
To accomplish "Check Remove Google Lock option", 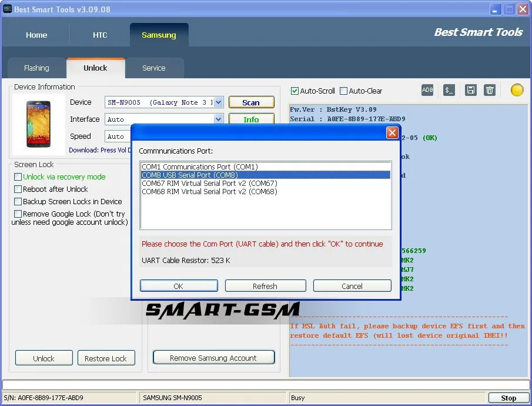I will [x=18, y=214].
